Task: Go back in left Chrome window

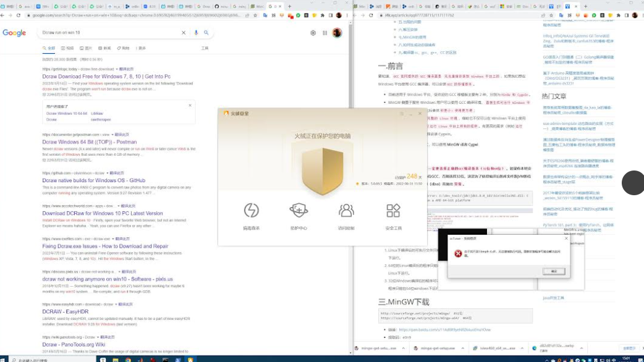Action: coord(2,15)
